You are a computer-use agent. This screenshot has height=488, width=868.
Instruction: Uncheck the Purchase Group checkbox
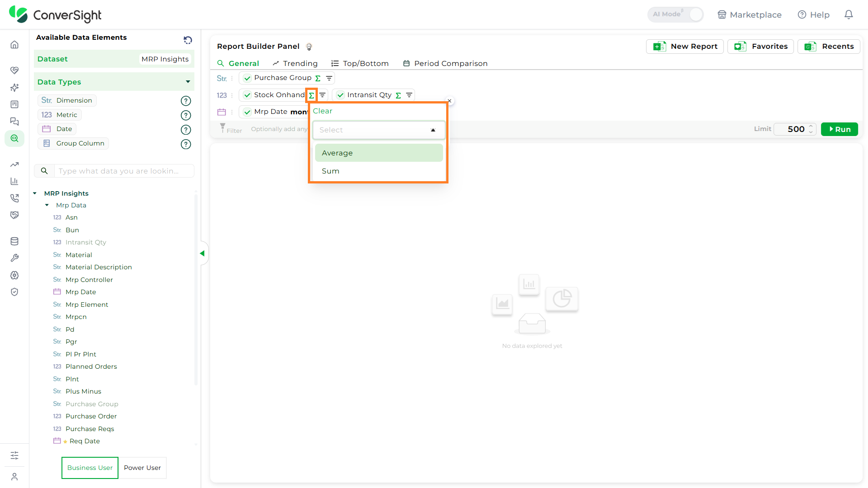247,78
